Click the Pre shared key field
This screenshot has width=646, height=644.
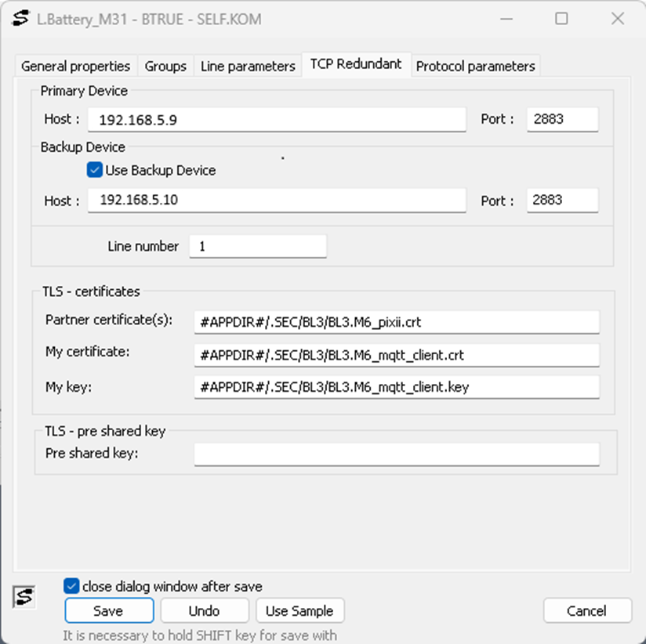[396, 454]
